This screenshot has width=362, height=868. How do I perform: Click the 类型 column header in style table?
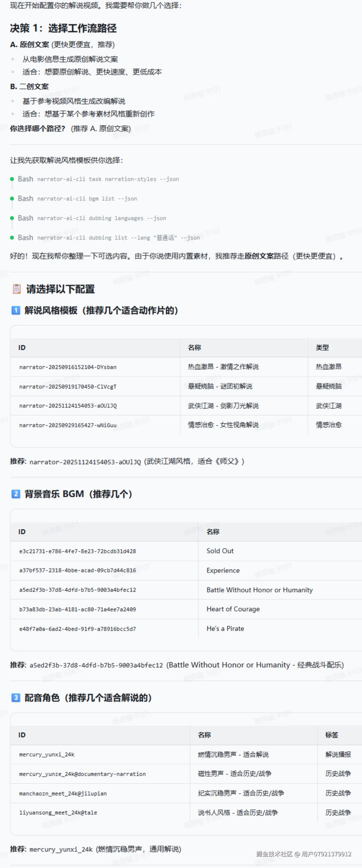coord(322,347)
